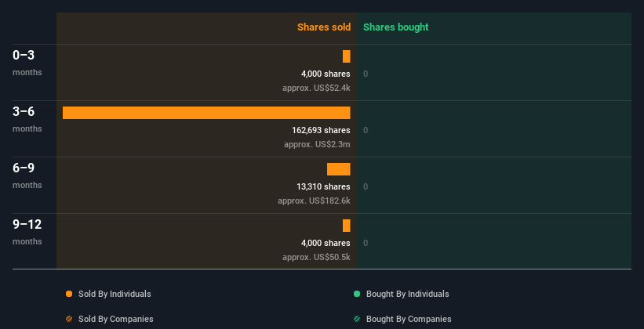This screenshot has width=644, height=329.
Task: Toggle the Bought By Companies legend label
Action: click(409, 319)
